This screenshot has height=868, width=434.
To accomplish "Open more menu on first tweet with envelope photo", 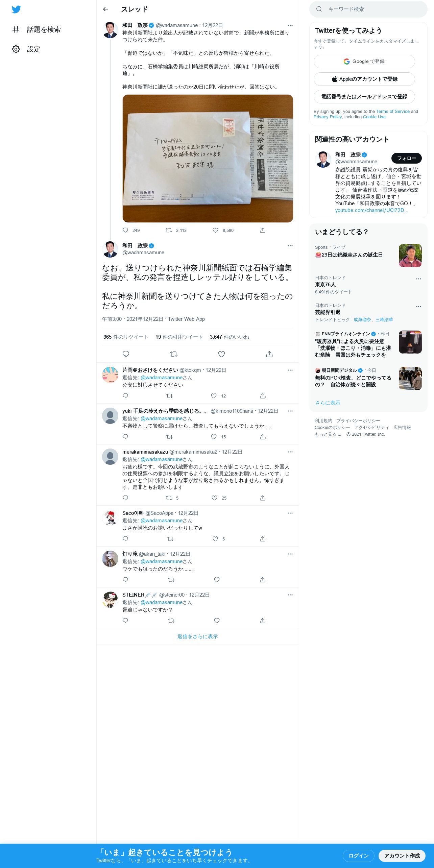I will tap(290, 25).
